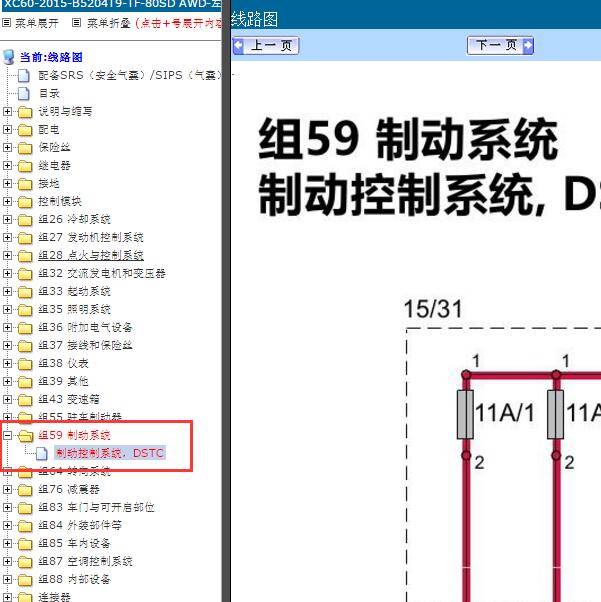
Task: Click the 继电器 folder icon
Action: pos(25,166)
